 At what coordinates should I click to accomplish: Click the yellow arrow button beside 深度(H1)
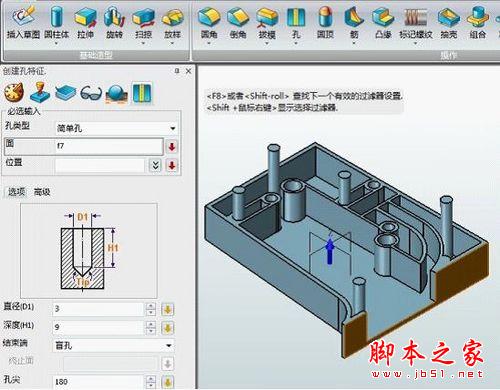(x=168, y=328)
